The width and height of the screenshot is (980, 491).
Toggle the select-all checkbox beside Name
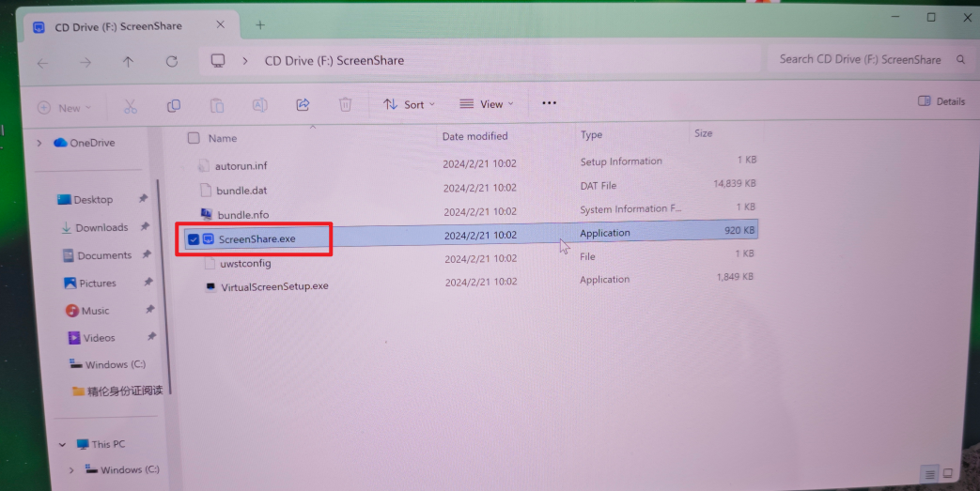(x=194, y=138)
